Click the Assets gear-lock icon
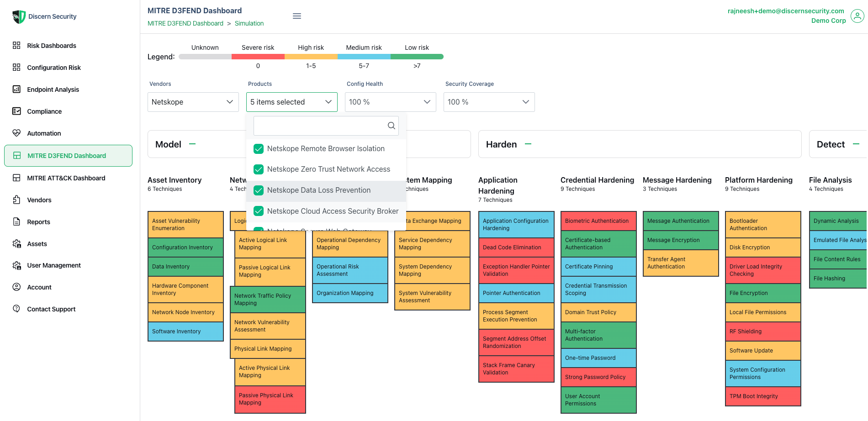The width and height of the screenshot is (868, 421). coord(16,244)
